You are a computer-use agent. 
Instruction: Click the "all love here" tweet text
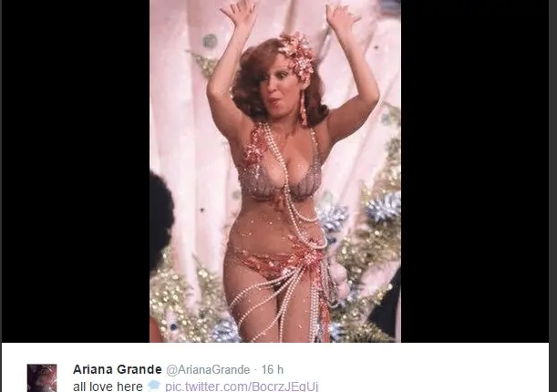point(108,387)
